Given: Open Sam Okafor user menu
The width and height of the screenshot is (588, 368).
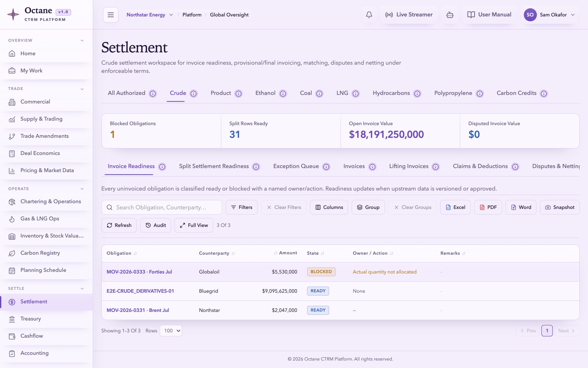Looking at the screenshot, I should tap(549, 15).
